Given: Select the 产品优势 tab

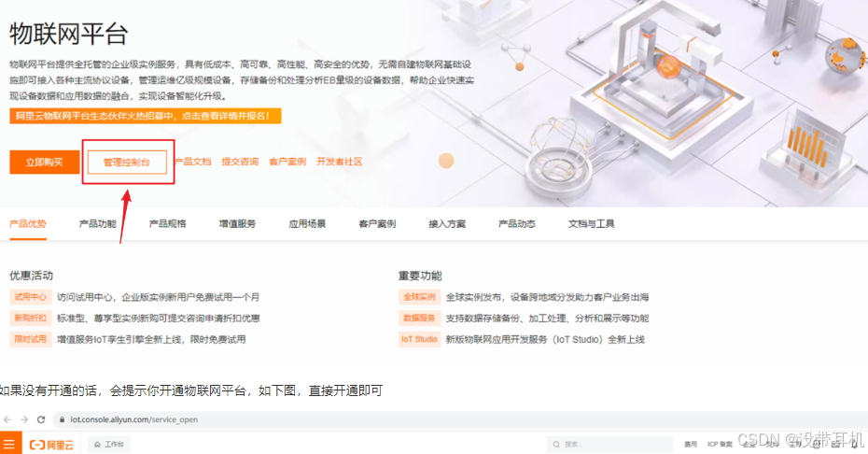Looking at the screenshot, I should click(x=28, y=224).
